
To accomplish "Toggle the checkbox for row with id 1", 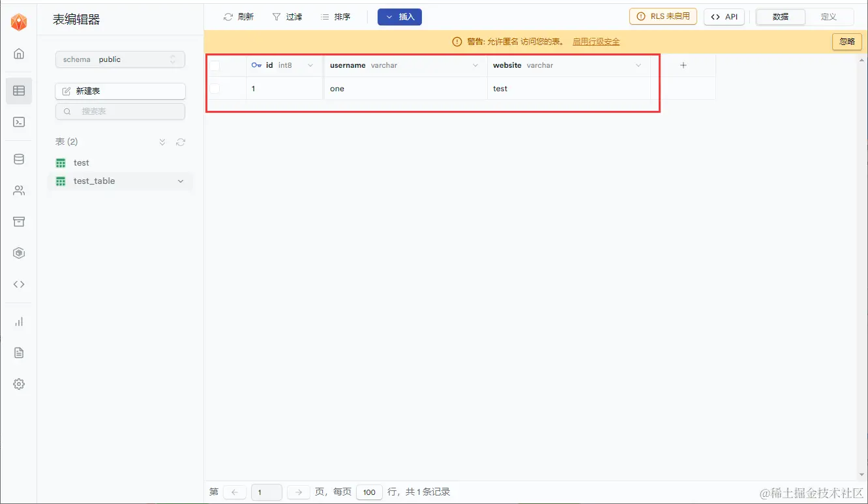I will pyautogui.click(x=215, y=89).
